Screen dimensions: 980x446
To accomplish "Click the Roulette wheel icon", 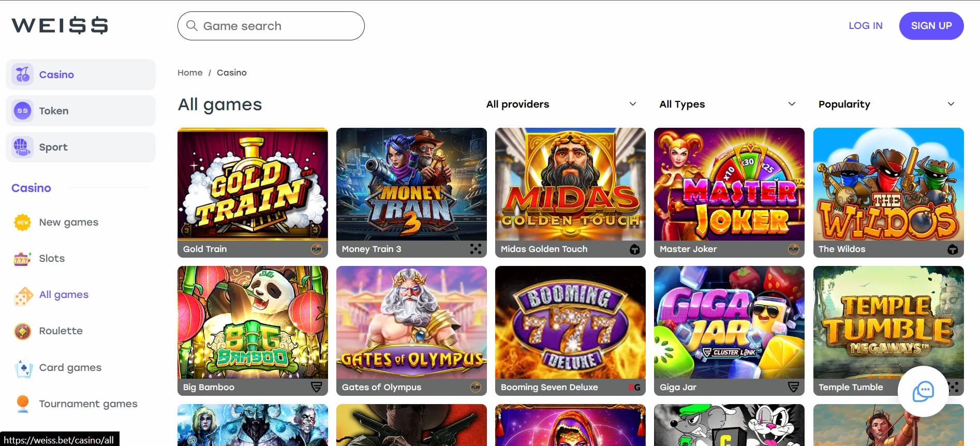I will click(x=23, y=331).
